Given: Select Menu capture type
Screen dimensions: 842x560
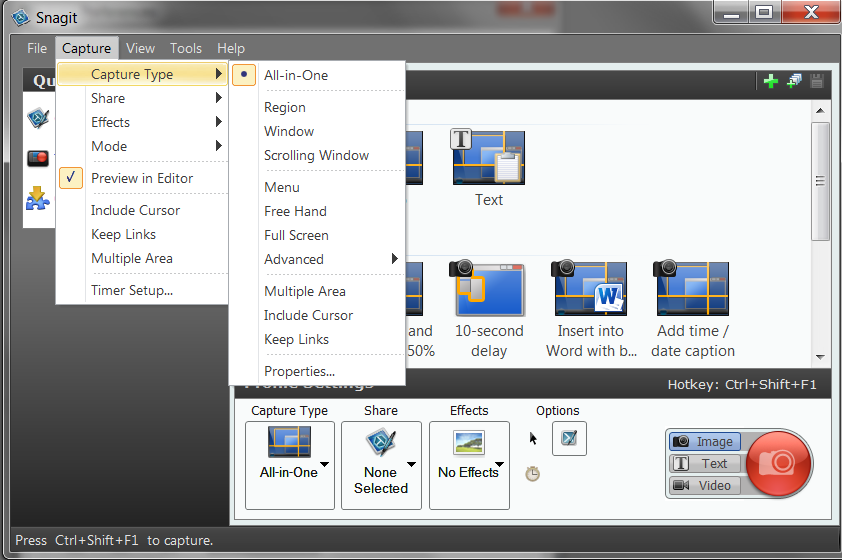Looking at the screenshot, I should [x=317, y=187].
